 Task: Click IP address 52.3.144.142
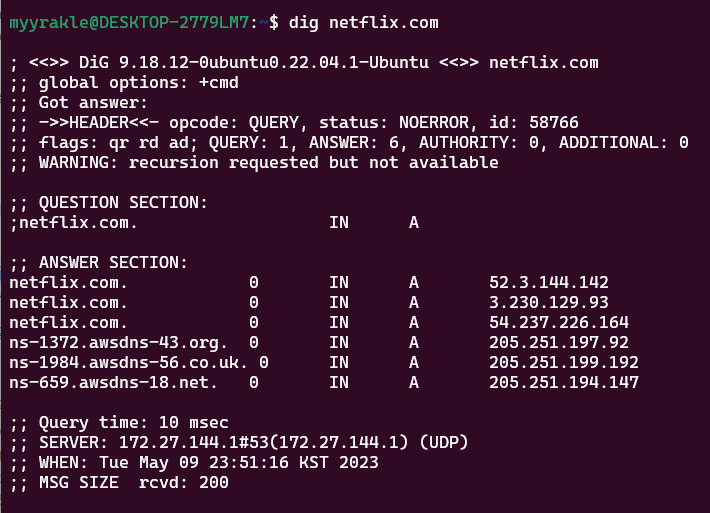[549, 282]
